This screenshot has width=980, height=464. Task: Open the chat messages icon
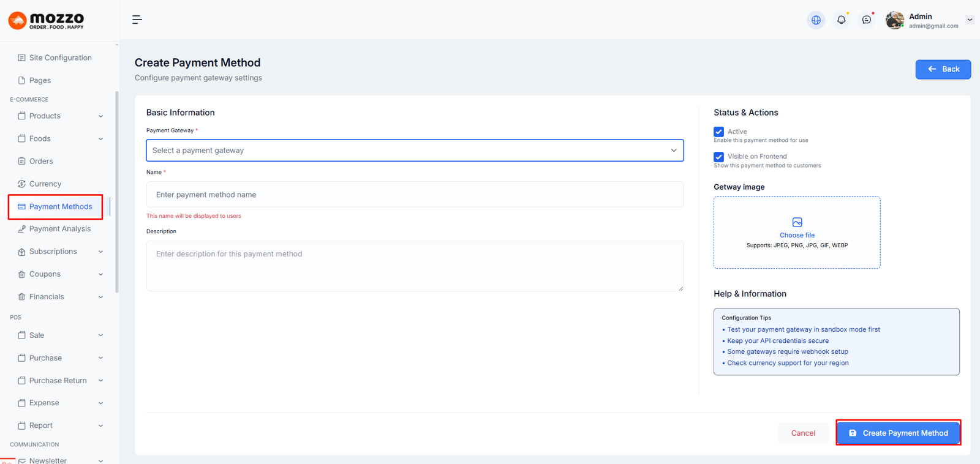click(867, 20)
